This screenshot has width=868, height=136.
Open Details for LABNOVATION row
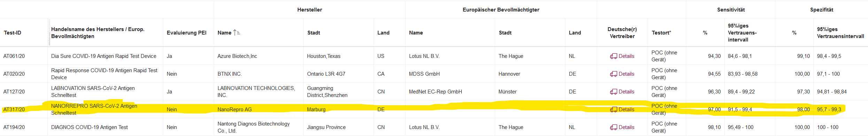(622, 92)
